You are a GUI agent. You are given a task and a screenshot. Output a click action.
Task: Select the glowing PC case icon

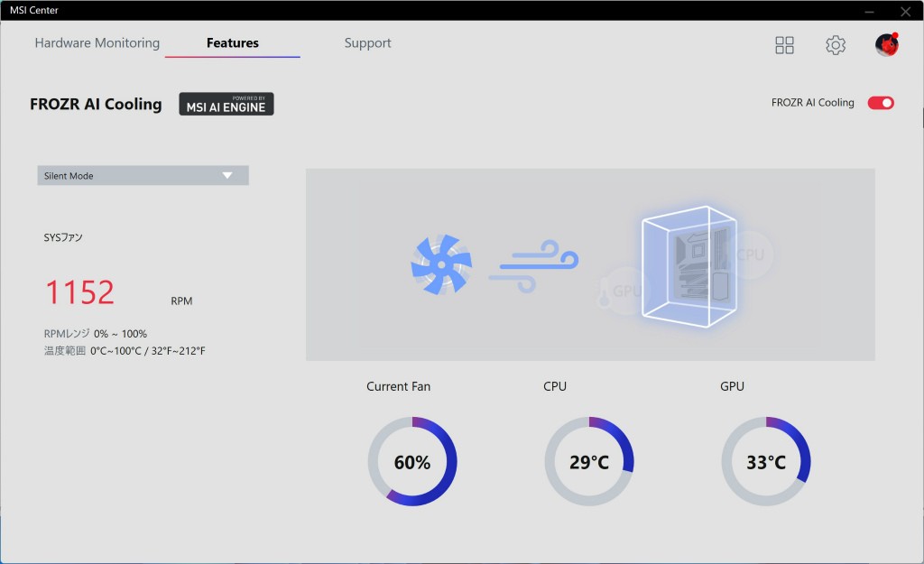click(688, 266)
